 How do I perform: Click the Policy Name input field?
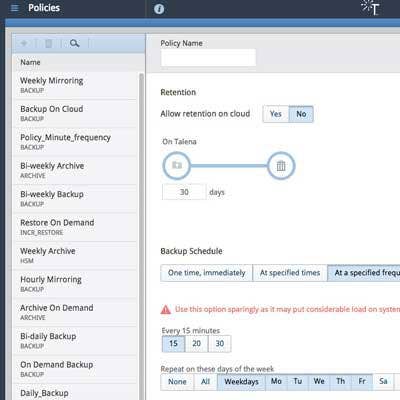tap(208, 58)
